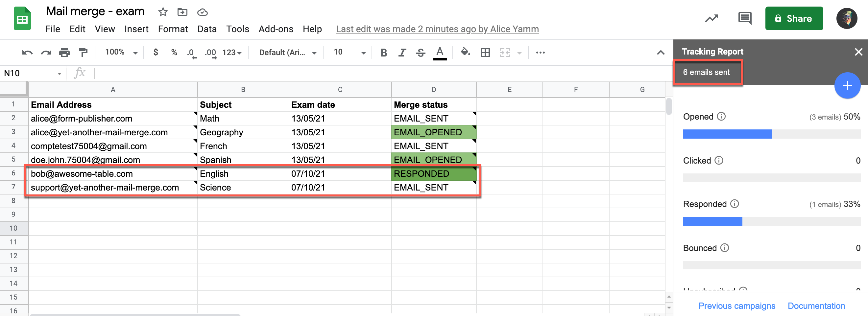The image size is (868, 316).
Task: Open the Add-ons menu
Action: 276,29
